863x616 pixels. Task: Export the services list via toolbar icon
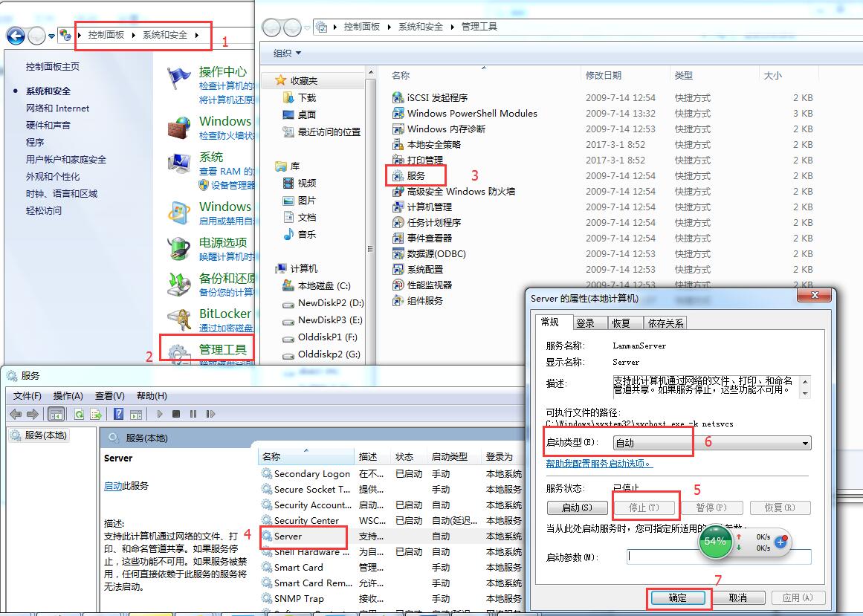(96, 414)
